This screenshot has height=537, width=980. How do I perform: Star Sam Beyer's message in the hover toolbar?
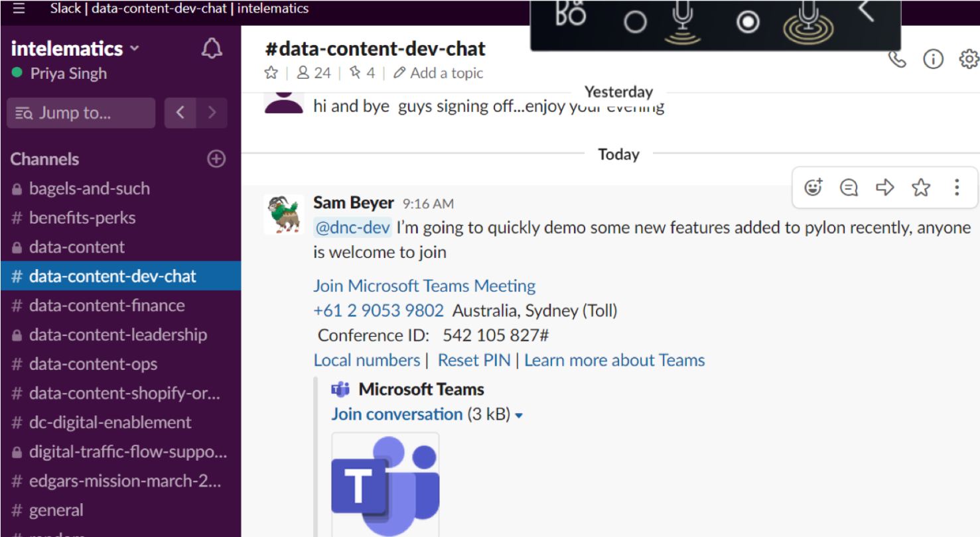click(x=921, y=188)
